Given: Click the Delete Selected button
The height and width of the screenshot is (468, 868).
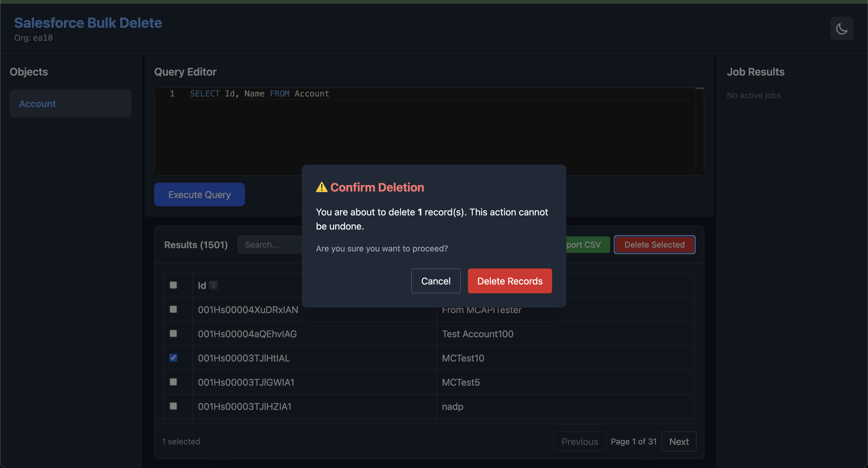Looking at the screenshot, I should pos(654,244).
